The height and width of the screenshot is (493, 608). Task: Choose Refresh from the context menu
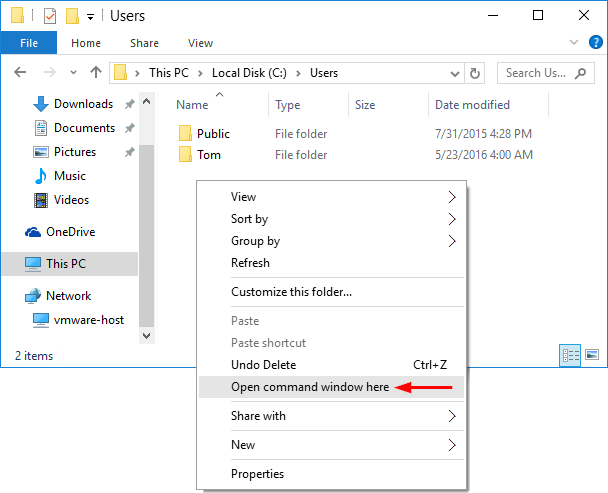pyautogui.click(x=331, y=263)
